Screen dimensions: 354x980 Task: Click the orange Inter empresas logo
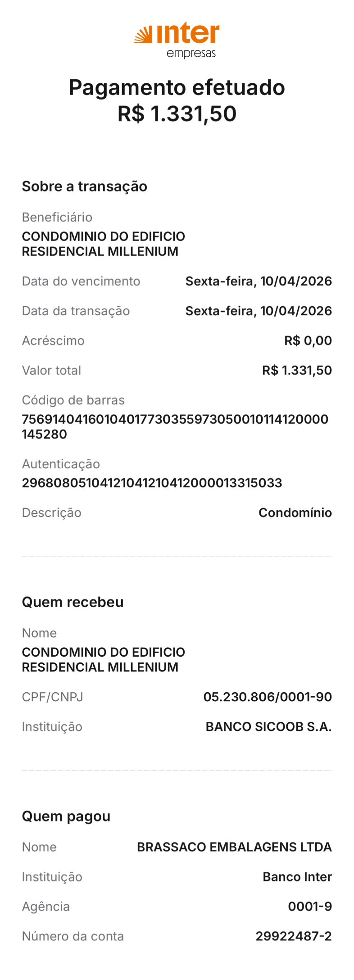coord(177,40)
